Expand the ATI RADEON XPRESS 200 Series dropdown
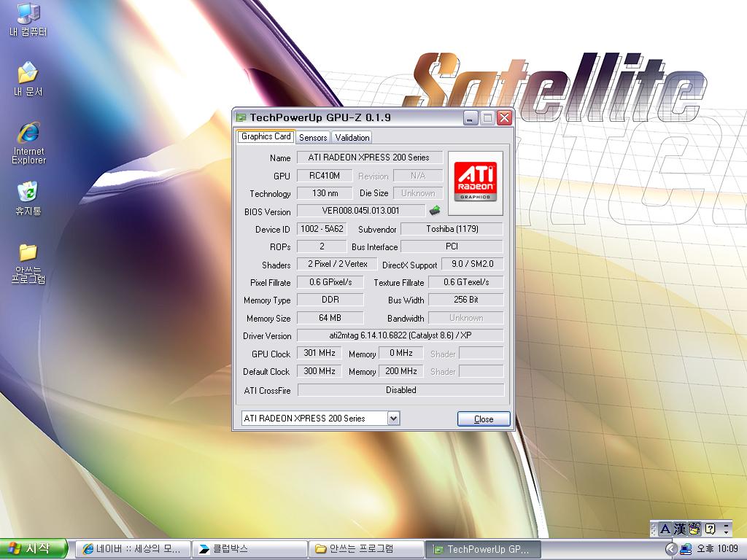 tap(393, 419)
